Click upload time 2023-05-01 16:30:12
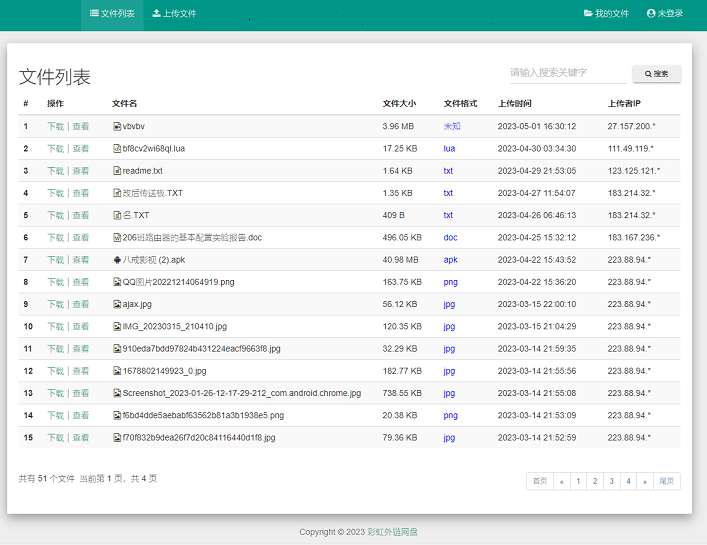This screenshot has width=707, height=545. pos(537,126)
